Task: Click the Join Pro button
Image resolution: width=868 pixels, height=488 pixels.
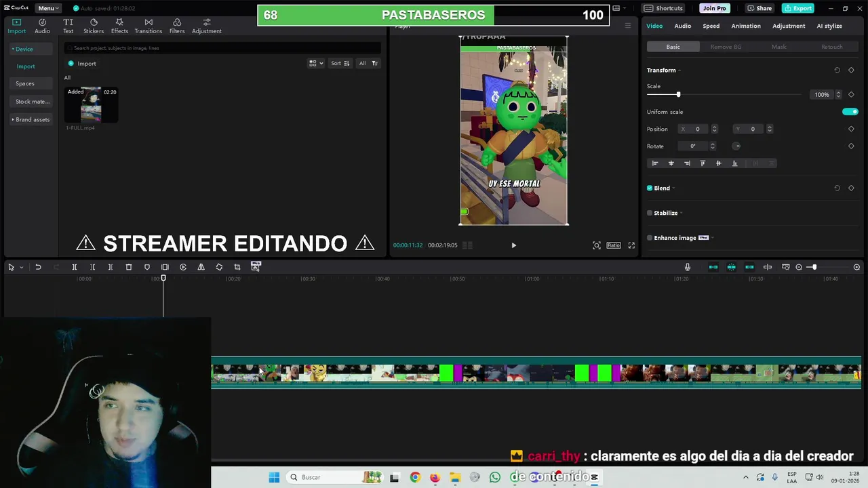Action: [x=714, y=8]
